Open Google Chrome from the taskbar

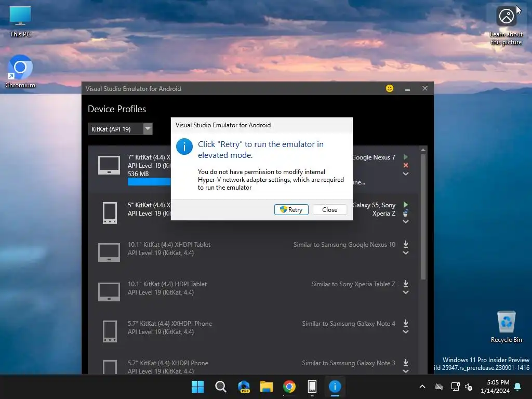(x=289, y=387)
